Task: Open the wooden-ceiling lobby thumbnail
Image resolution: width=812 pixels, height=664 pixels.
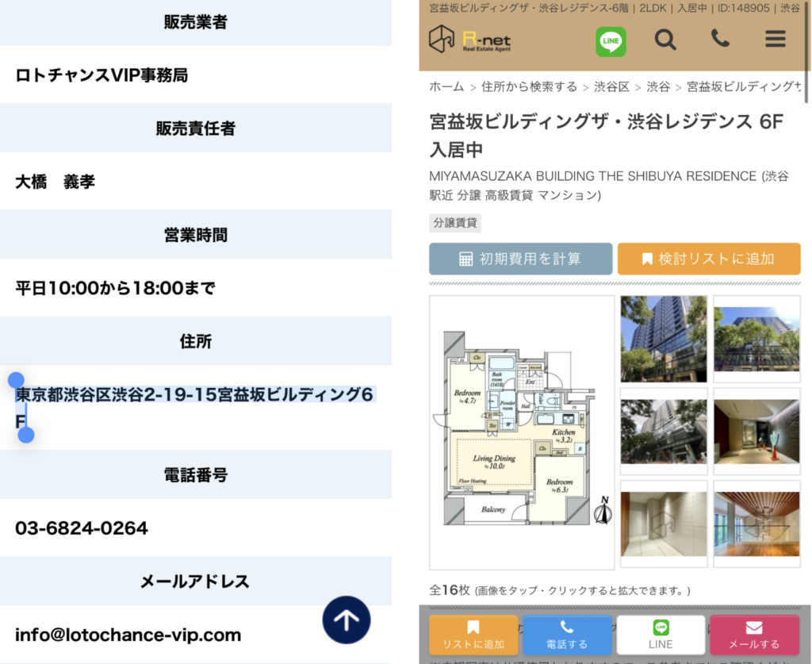Action: click(x=756, y=524)
